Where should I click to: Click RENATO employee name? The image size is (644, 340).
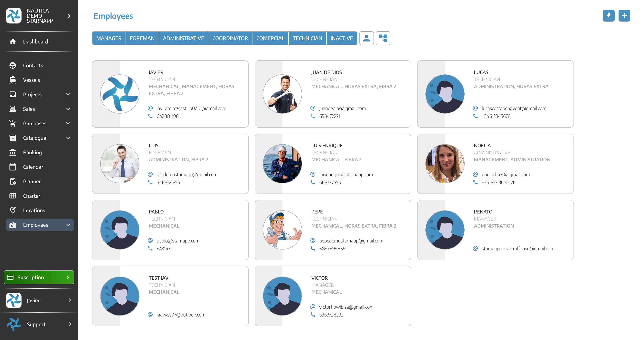pos(483,212)
